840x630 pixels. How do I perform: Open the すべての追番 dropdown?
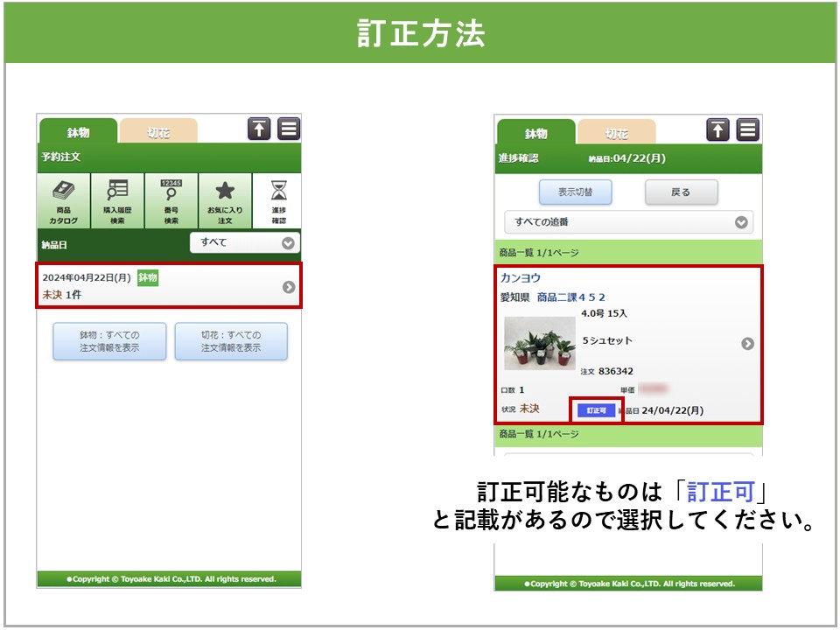point(628,222)
